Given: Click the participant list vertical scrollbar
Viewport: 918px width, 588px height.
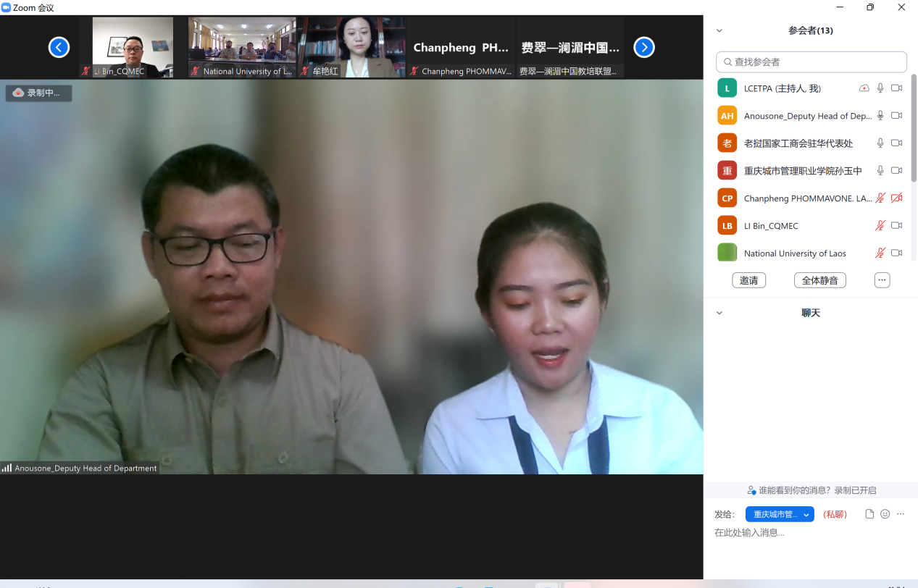Looking at the screenshot, I should (914, 130).
